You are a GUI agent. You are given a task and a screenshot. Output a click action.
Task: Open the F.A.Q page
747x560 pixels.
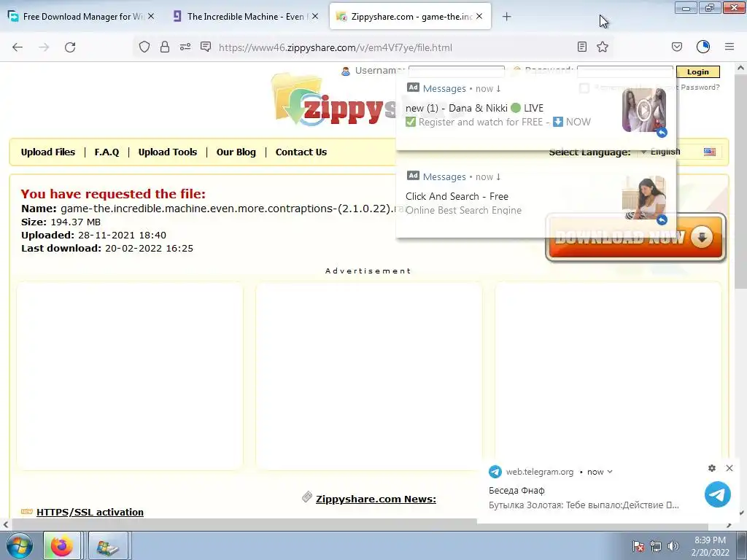pyautogui.click(x=107, y=152)
